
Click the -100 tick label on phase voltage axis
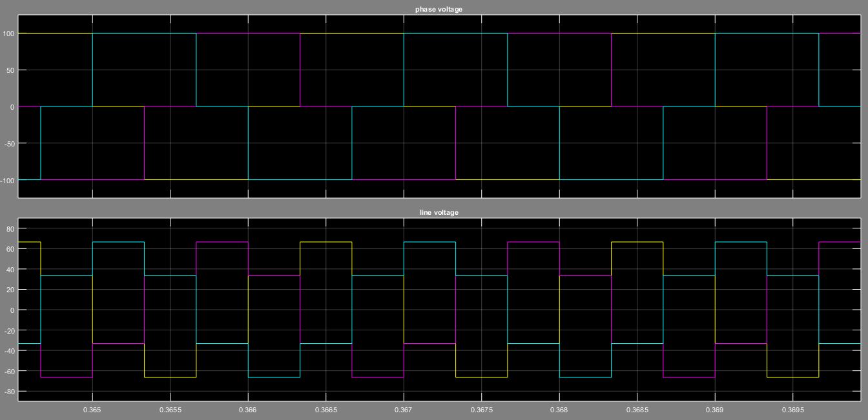(x=8, y=181)
